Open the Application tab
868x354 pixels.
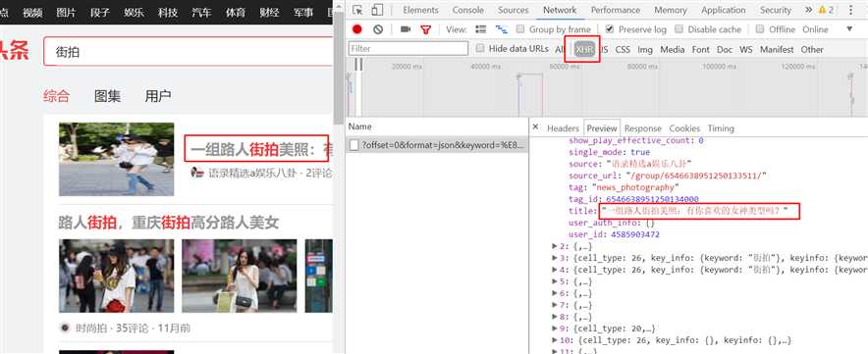click(x=724, y=10)
